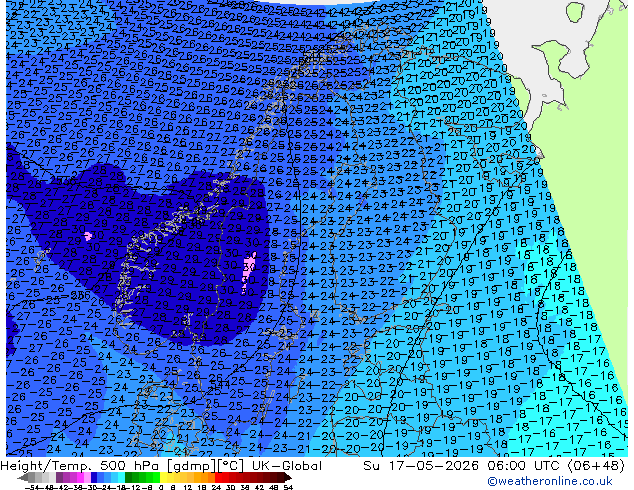634x490 pixels.
Task: Pick the dark green swatch in the legend
Action: click(128, 478)
